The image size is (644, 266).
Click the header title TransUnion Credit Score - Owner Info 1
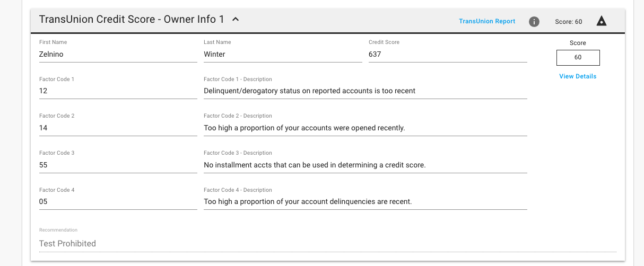coord(132,20)
